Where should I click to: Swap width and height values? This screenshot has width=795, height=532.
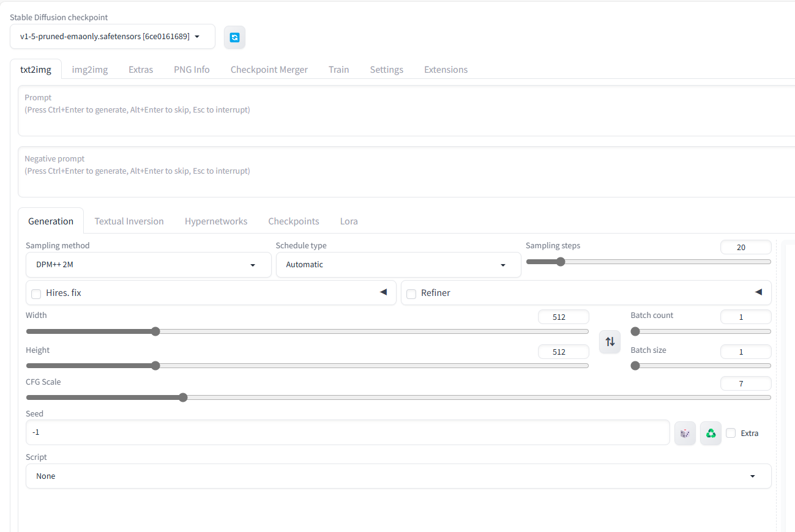click(x=610, y=342)
